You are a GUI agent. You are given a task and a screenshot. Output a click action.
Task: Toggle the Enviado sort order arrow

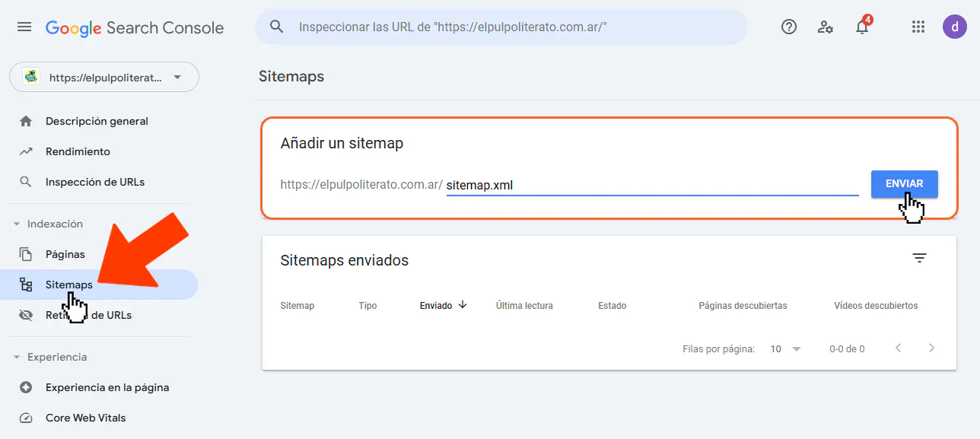point(463,304)
